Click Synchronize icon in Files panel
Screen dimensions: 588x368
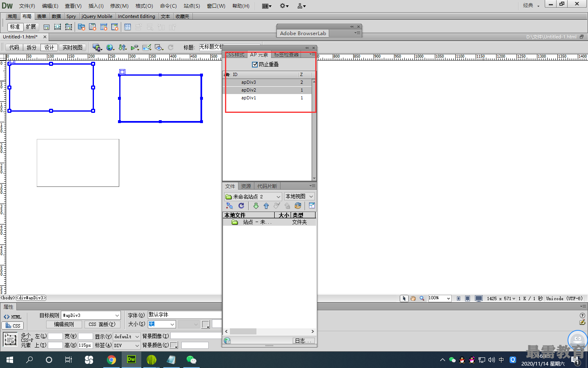coord(298,206)
